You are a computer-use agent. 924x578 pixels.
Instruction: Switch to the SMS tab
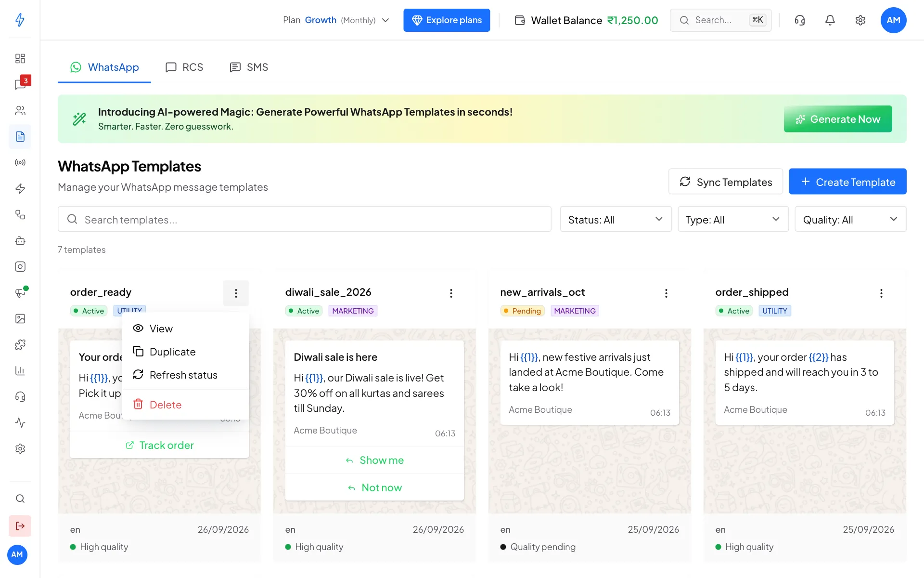point(249,67)
